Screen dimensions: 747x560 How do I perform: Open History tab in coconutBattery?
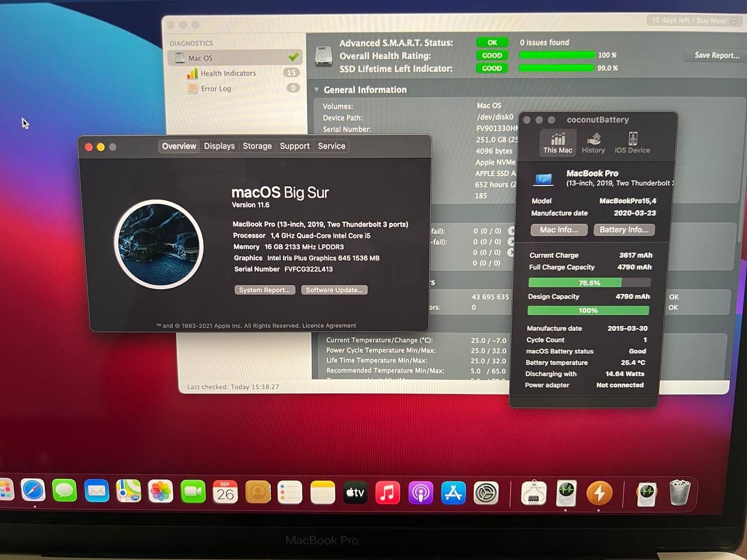point(593,143)
